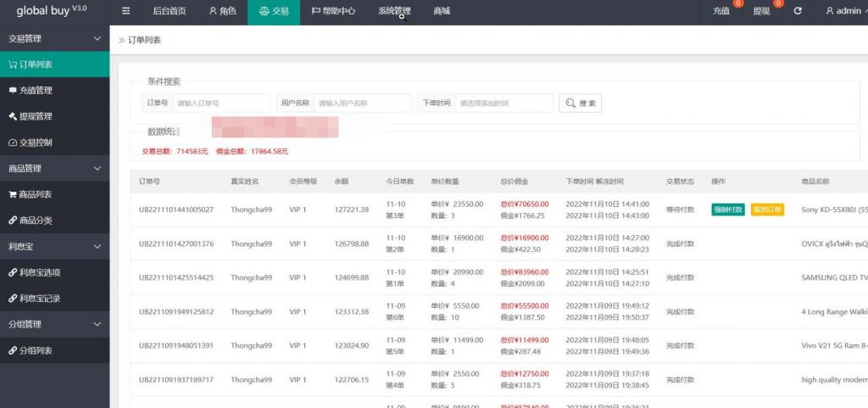Click the 交易状态 column header
The width and height of the screenshot is (868, 408).
click(681, 182)
